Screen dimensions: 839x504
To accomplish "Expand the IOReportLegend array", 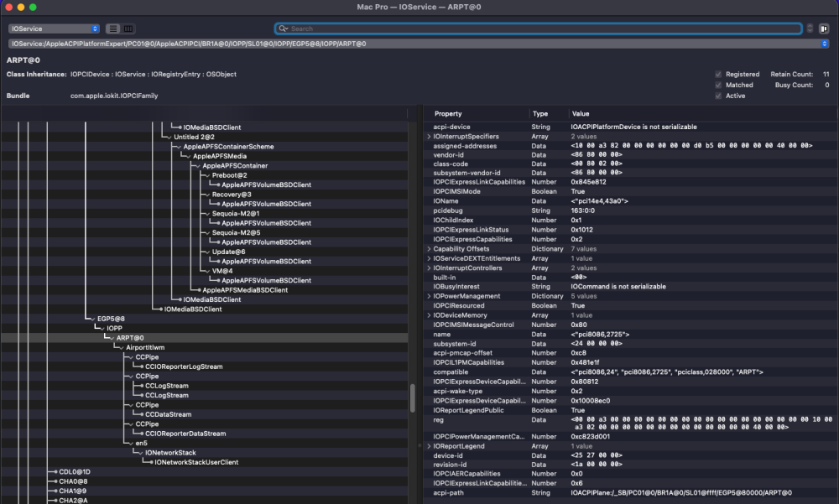I will [x=429, y=446].
